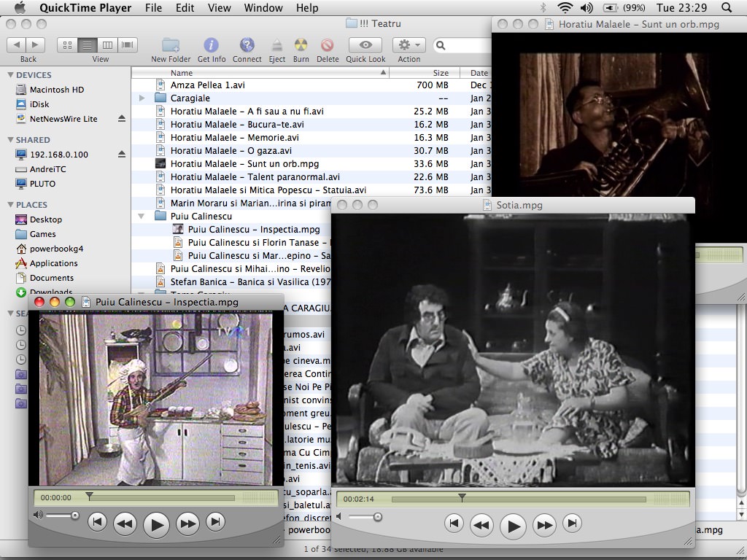The height and width of the screenshot is (560, 747).
Task: Click the system volume menu bar icon
Action: coord(587,7)
